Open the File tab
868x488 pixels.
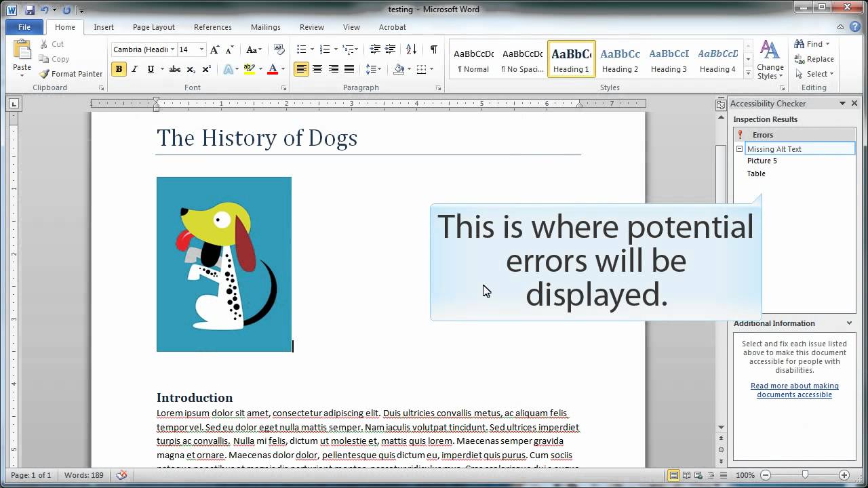(24, 27)
